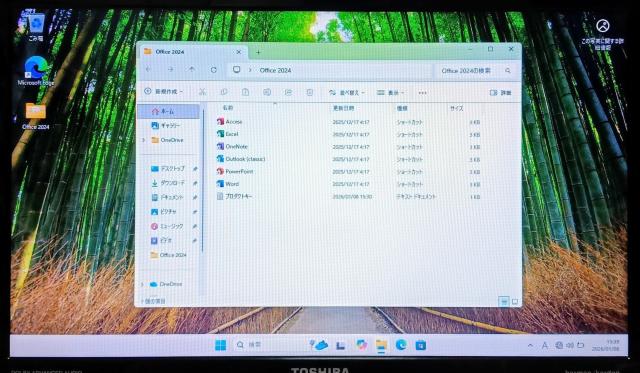Screen dimensions: 640x373
Task: Click the Delete trash icon in toolbar
Action: coord(310,92)
